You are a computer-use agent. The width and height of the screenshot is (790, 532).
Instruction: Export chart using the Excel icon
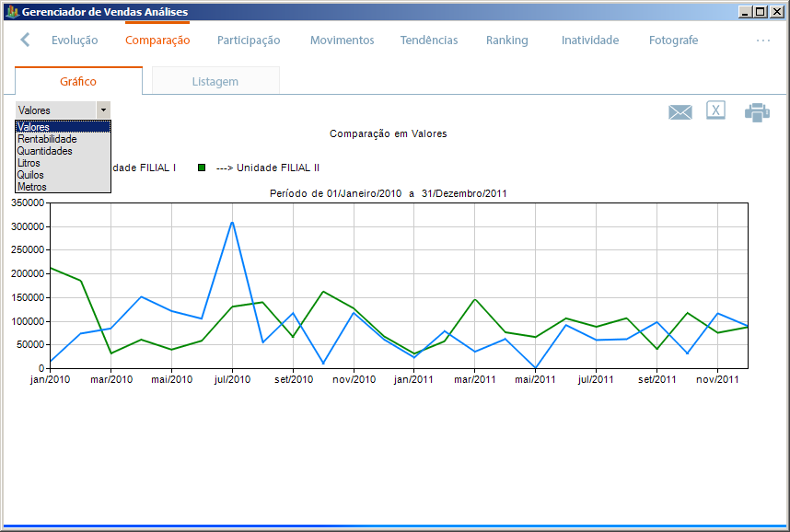(715, 110)
